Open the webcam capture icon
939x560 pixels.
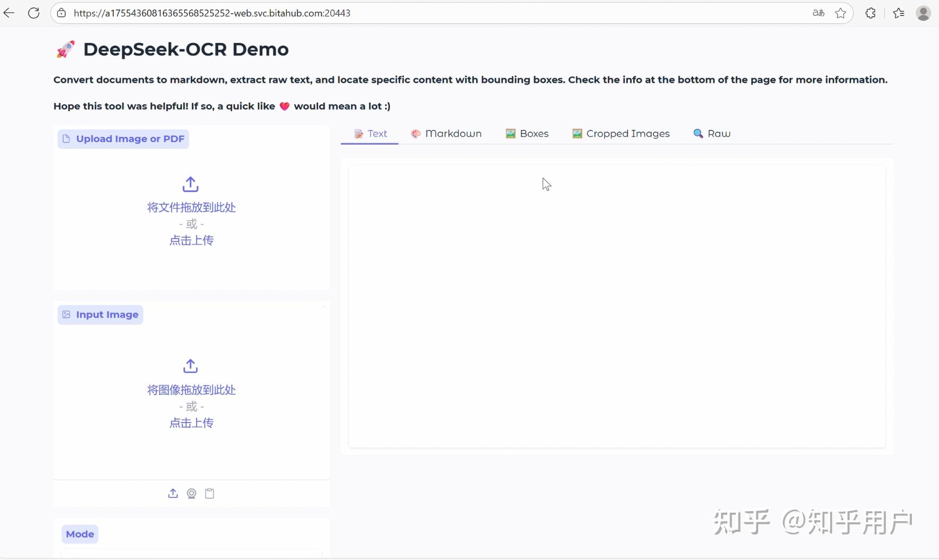191,494
